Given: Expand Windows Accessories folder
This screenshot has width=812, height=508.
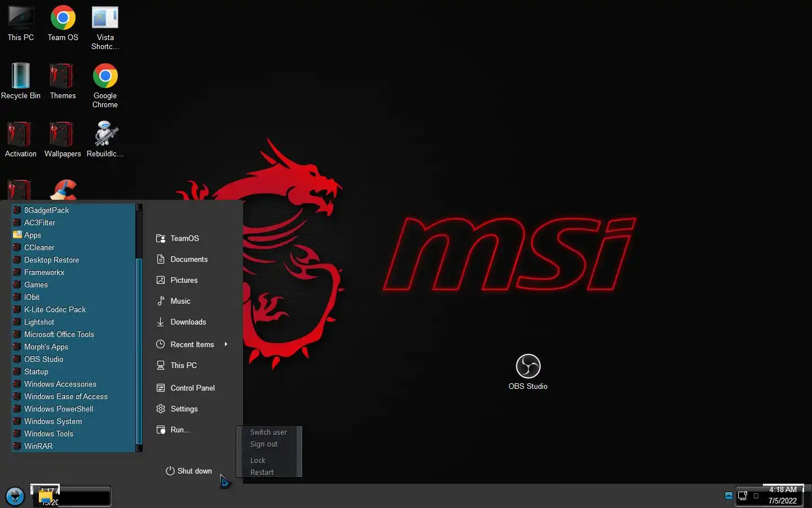Looking at the screenshot, I should coord(74,384).
